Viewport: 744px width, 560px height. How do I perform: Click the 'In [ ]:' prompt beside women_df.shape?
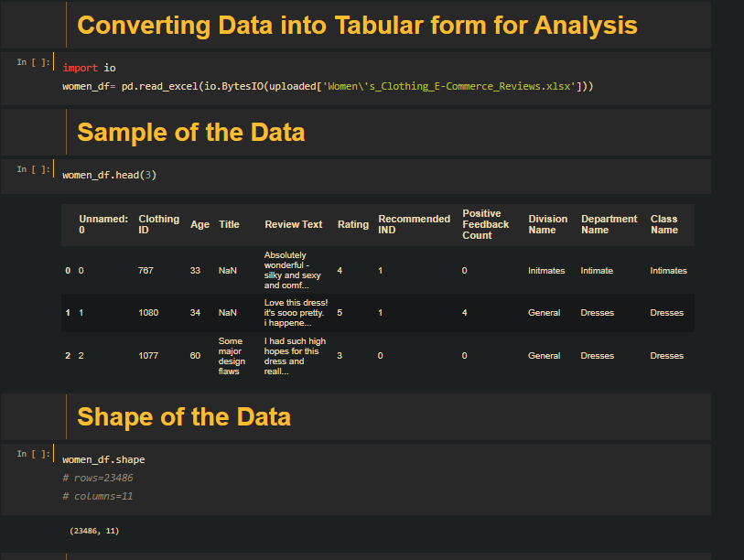pos(33,454)
